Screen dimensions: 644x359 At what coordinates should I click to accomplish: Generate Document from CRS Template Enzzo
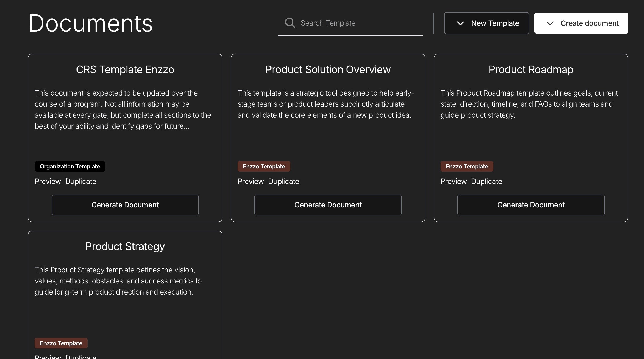click(125, 205)
